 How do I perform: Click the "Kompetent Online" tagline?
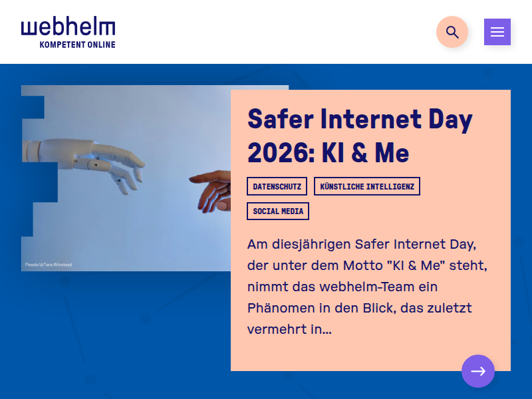77,45
